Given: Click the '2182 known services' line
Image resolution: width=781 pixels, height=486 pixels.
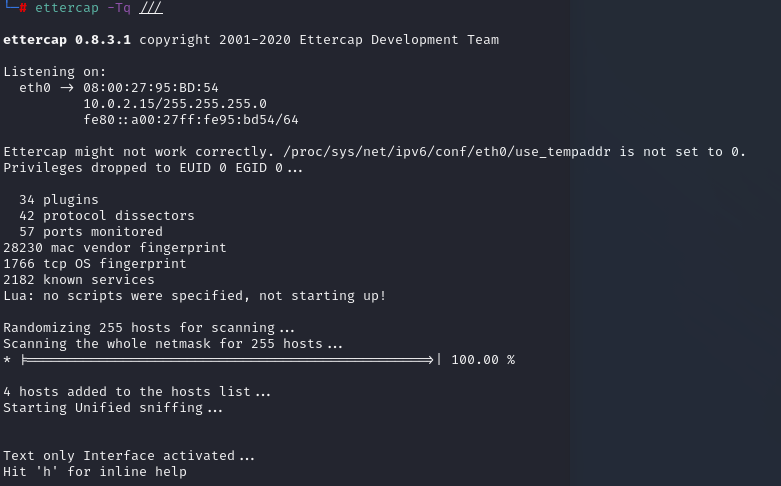Looking at the screenshot, I should click(79, 280).
